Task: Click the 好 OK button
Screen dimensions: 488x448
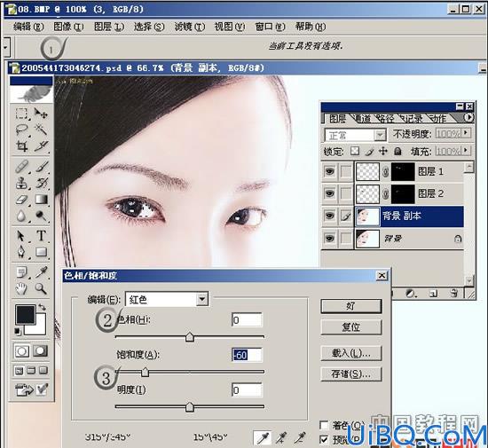Action: coord(350,306)
